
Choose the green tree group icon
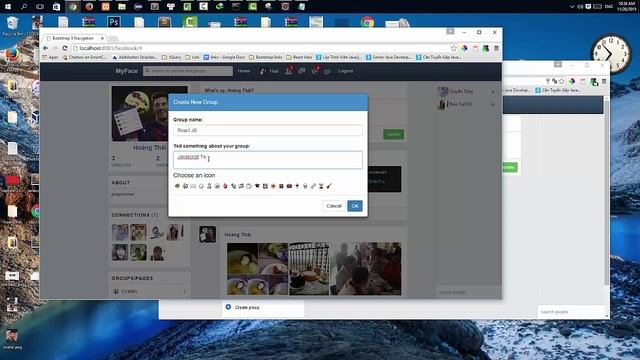tap(177, 186)
